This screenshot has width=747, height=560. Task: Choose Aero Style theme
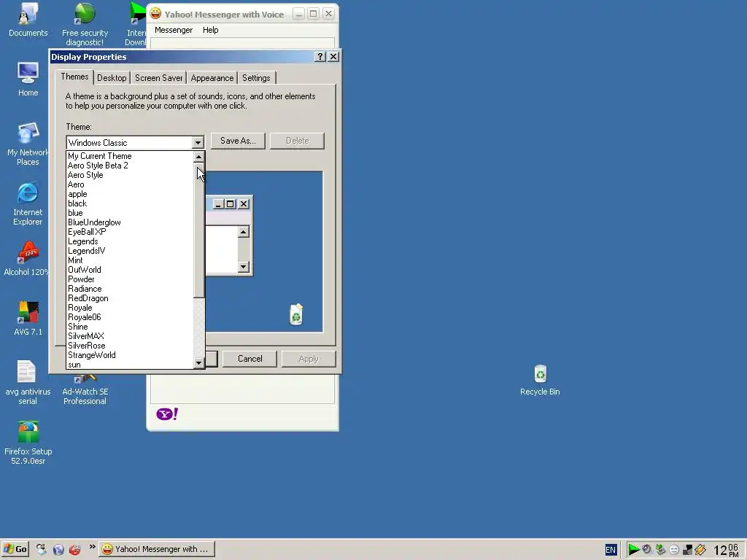click(x=130, y=175)
